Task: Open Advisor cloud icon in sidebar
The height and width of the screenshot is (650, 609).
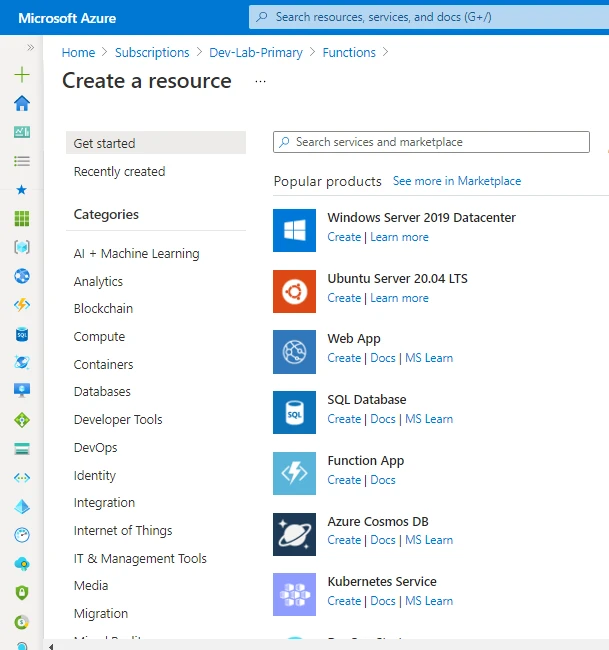Action: point(22,564)
